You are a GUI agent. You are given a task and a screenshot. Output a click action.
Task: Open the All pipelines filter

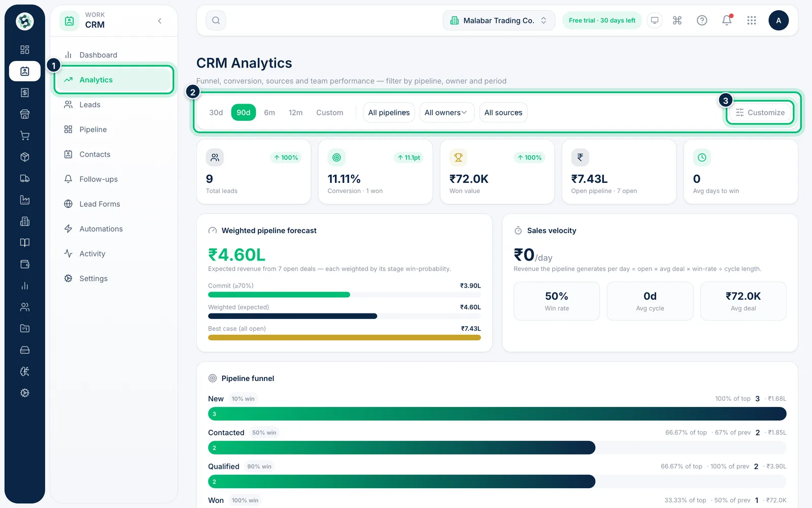click(x=389, y=112)
